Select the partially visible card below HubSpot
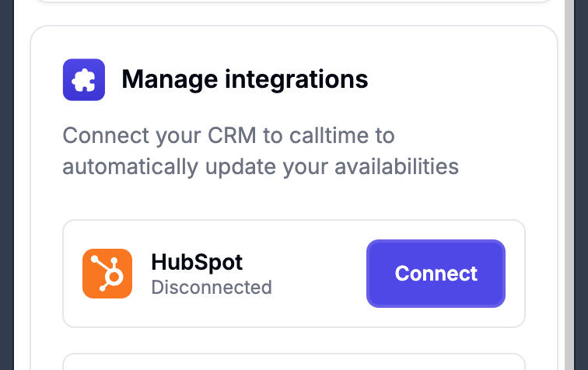This screenshot has height=370, width=588. [294, 362]
